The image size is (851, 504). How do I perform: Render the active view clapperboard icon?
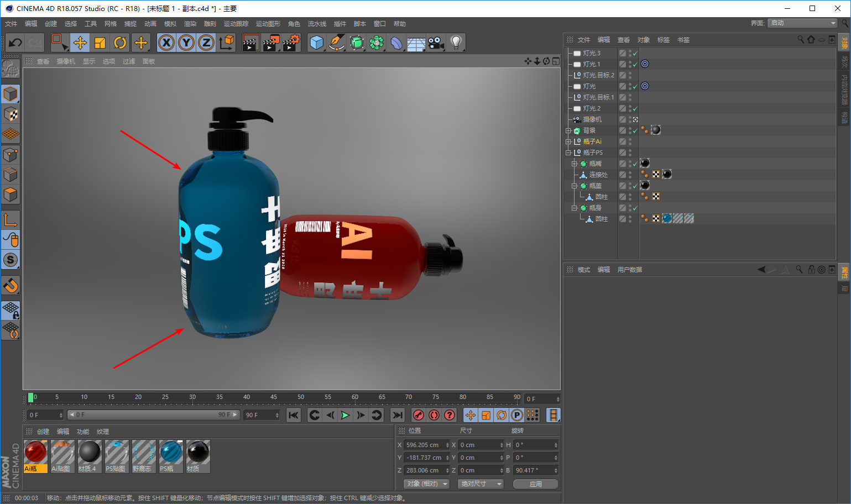250,43
